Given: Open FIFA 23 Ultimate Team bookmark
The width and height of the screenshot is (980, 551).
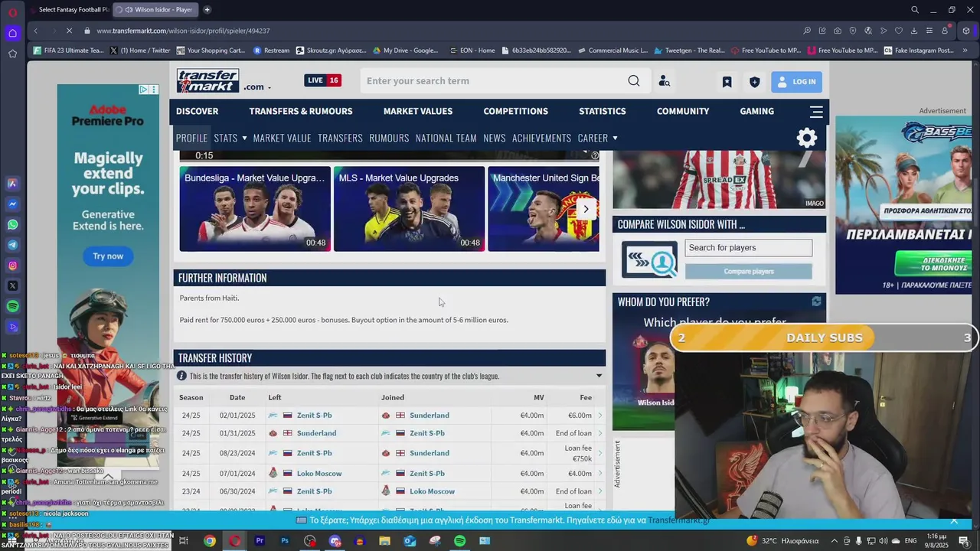Looking at the screenshot, I should [67, 51].
